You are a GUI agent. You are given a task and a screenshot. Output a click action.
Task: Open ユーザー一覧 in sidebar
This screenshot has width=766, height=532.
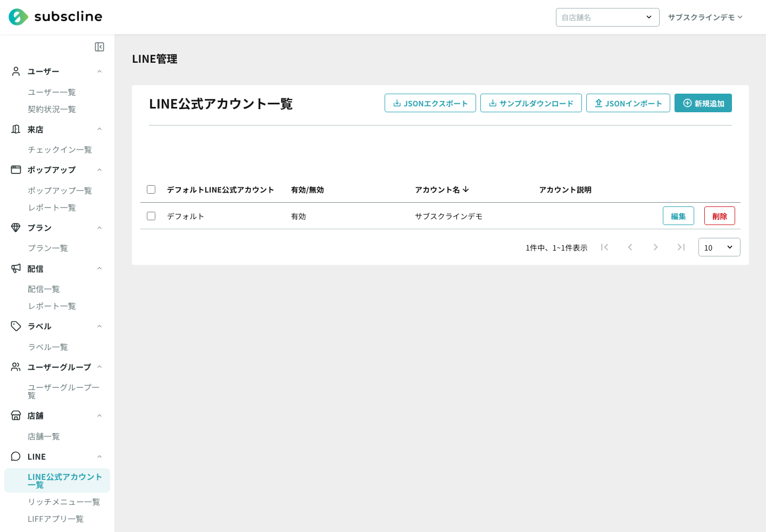coord(52,92)
